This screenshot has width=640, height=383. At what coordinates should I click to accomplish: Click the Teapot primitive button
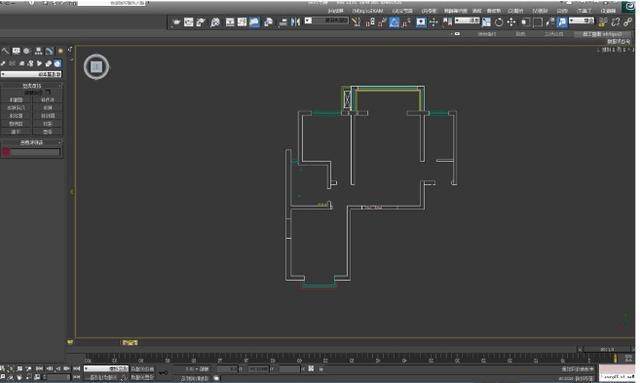pos(48,132)
